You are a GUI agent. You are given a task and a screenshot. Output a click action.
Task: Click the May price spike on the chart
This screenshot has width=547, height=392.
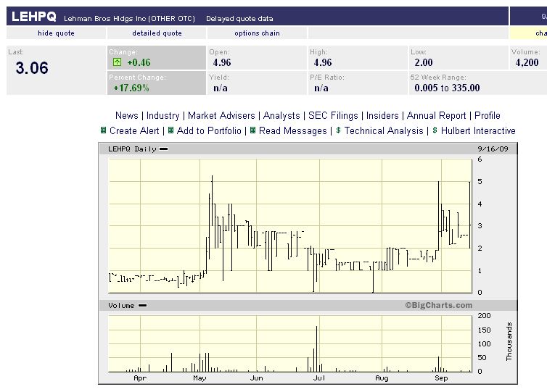212,201
